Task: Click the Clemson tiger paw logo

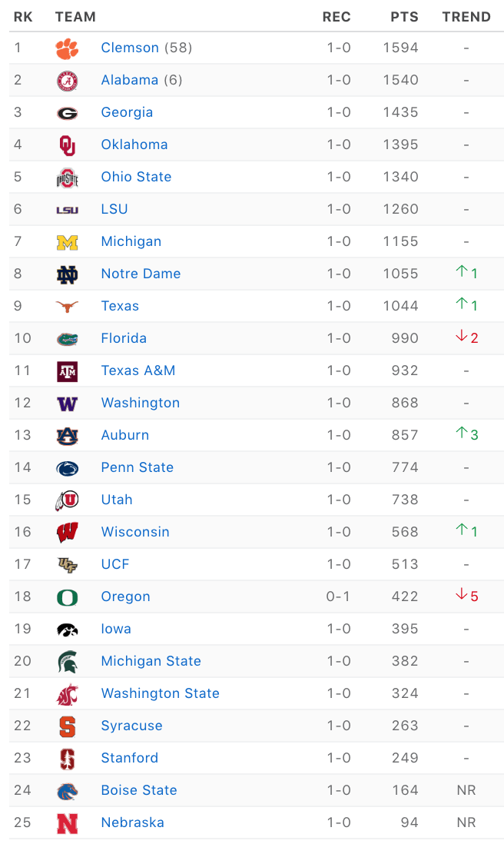Action: 68,48
